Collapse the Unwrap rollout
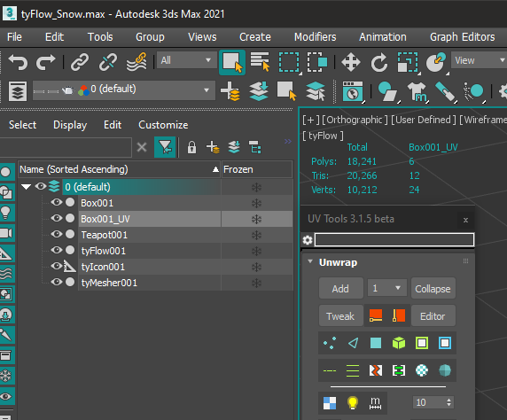The image size is (507, 420). coord(310,261)
